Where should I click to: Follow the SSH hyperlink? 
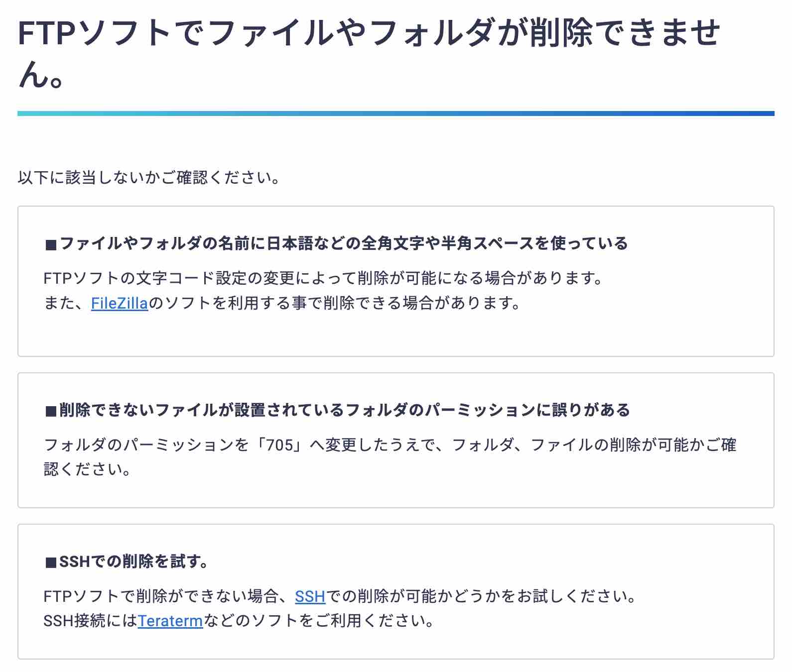coord(310,596)
